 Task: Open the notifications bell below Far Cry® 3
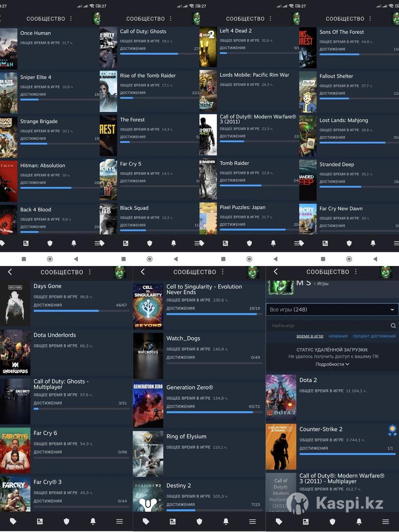(x=93, y=521)
